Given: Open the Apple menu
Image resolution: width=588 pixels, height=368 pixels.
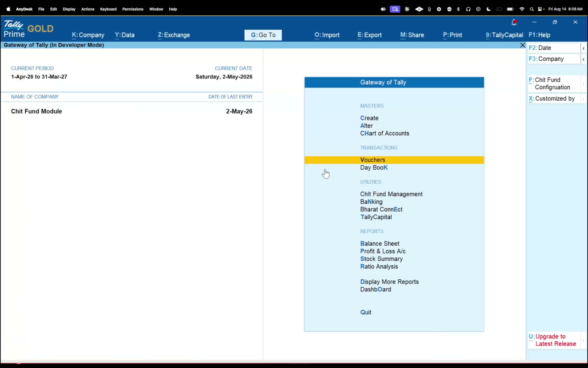Looking at the screenshot, I should click(8, 9).
